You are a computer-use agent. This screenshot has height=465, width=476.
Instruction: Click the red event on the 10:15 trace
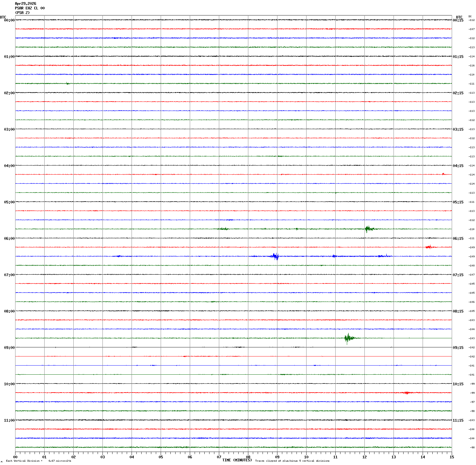[x=407, y=393]
